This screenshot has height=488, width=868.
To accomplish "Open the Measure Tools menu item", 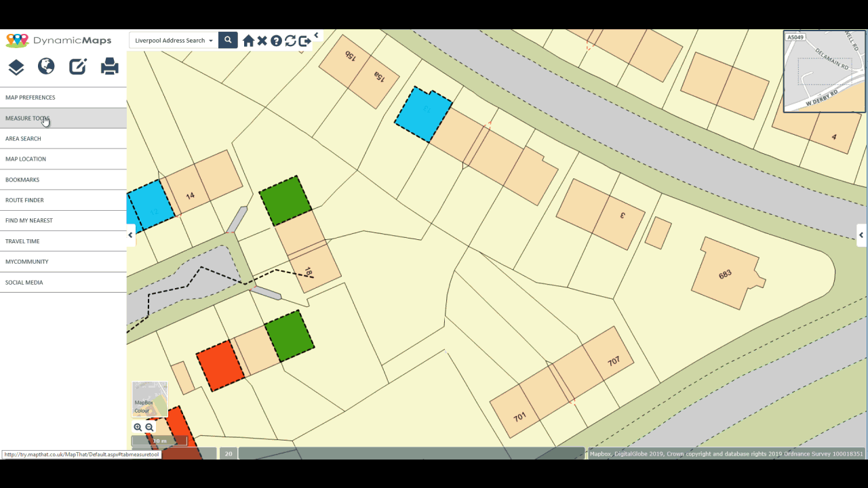I will [63, 118].
